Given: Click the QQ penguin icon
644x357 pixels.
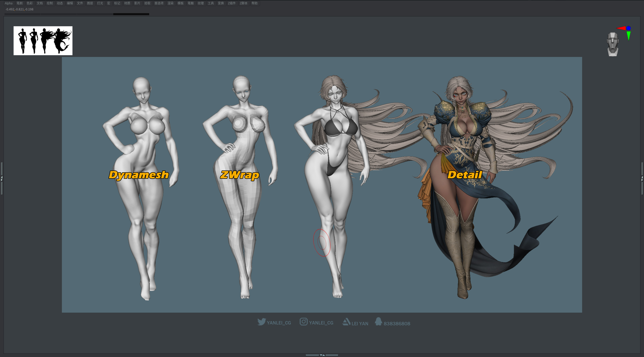Looking at the screenshot, I should 378,321.
